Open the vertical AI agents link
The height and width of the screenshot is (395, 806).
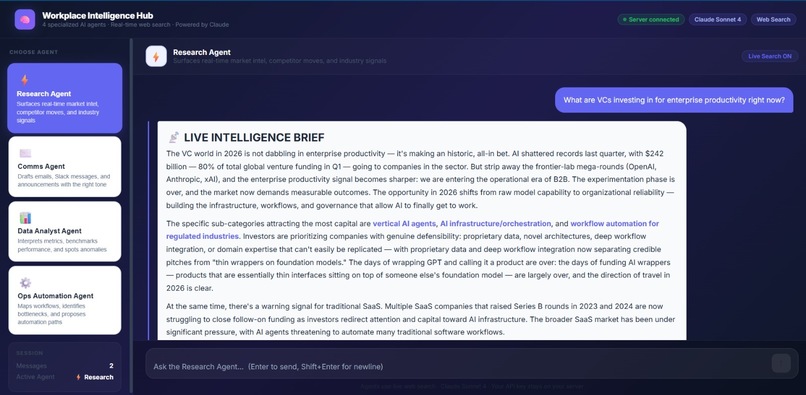(404, 224)
